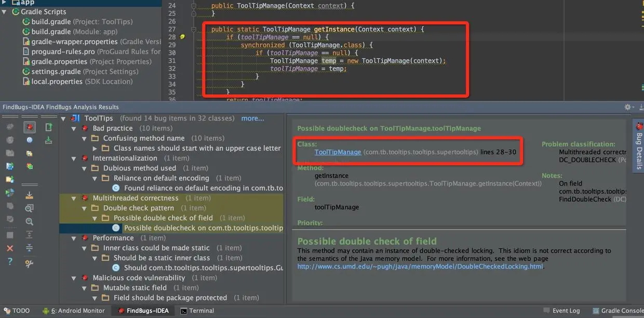Import bug collection with download icon

(48, 140)
